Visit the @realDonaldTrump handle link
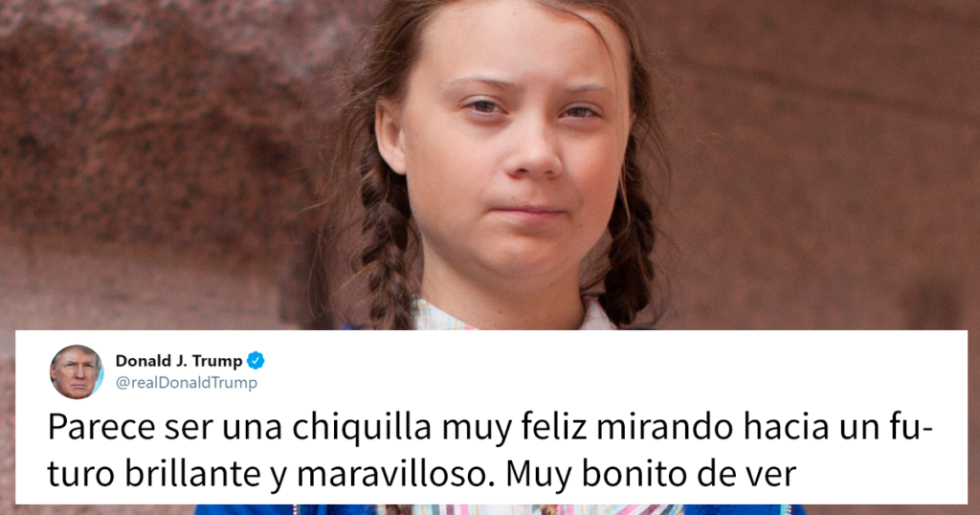The width and height of the screenshot is (980, 515). click(x=187, y=383)
